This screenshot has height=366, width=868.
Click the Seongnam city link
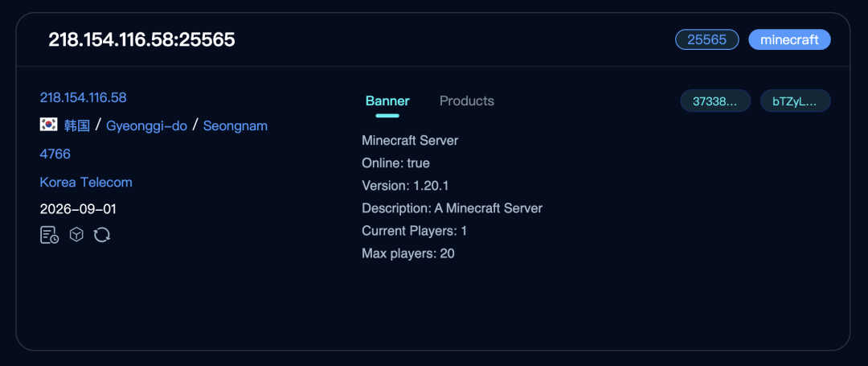tap(235, 125)
